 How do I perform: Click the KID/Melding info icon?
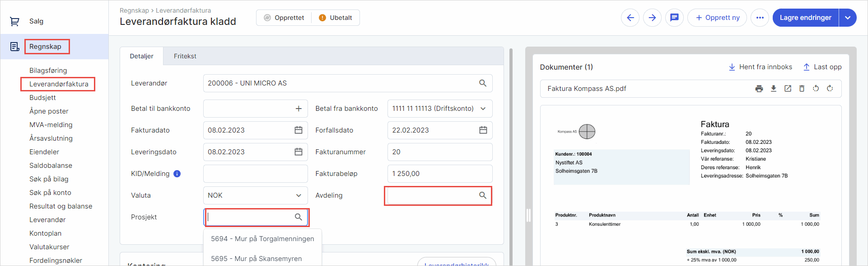[x=177, y=174]
